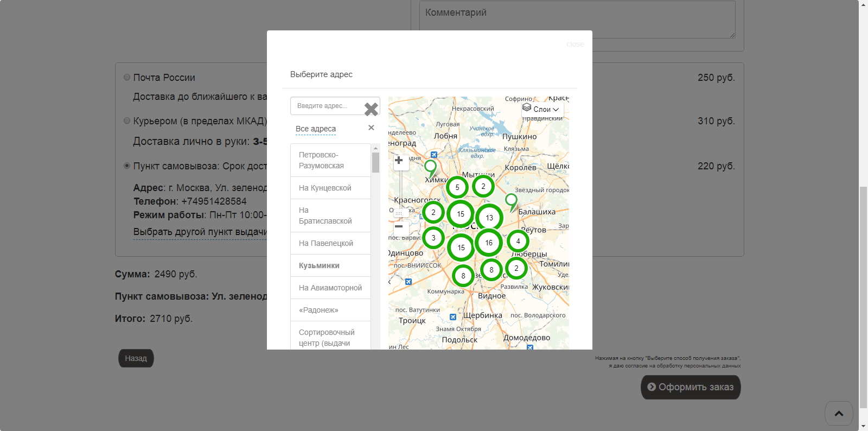Choose На Павелецкой pickup point
This screenshot has width=868, height=431.
point(330,243)
